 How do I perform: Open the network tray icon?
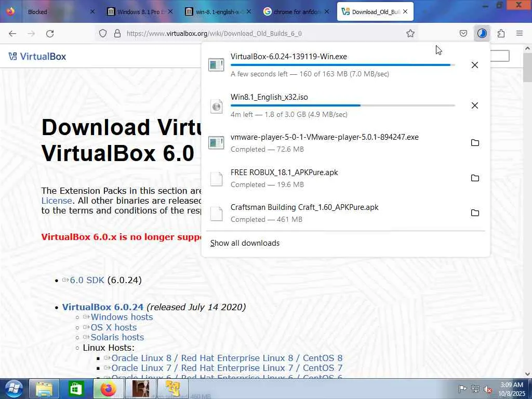(475, 389)
